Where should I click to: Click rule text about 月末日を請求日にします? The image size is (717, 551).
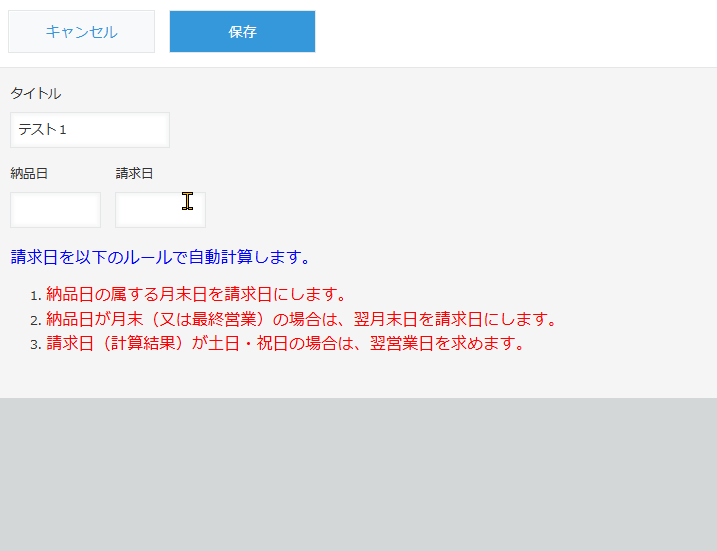[x=196, y=295]
